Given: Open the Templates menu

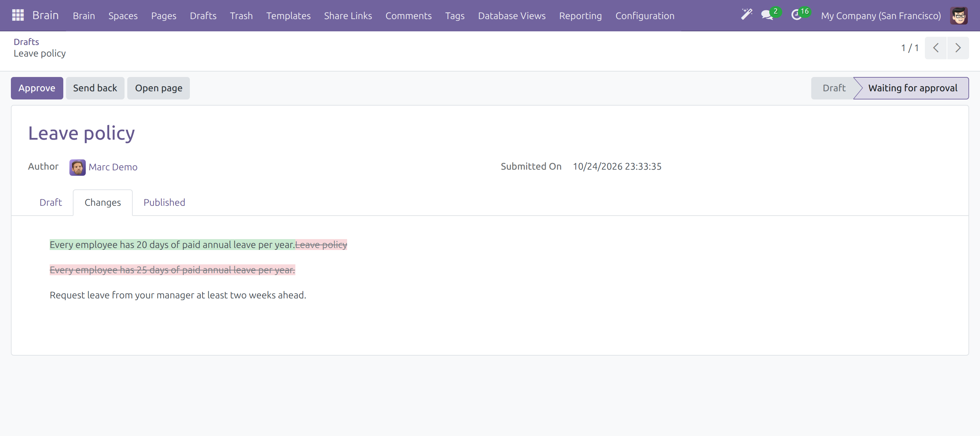Looking at the screenshot, I should [x=288, y=16].
